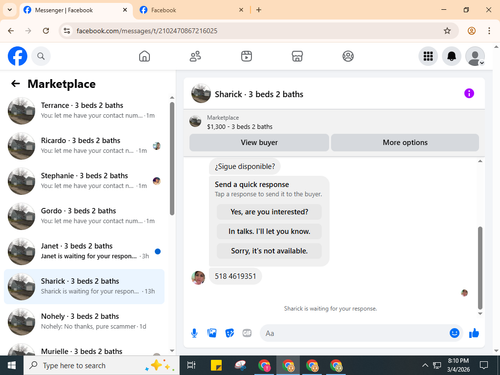Open the Notifications bell
The height and width of the screenshot is (375, 500).
coord(452,56)
